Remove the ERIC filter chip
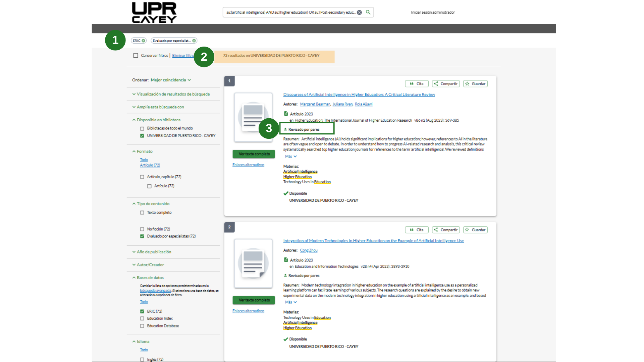The image size is (644, 362). pos(144,41)
